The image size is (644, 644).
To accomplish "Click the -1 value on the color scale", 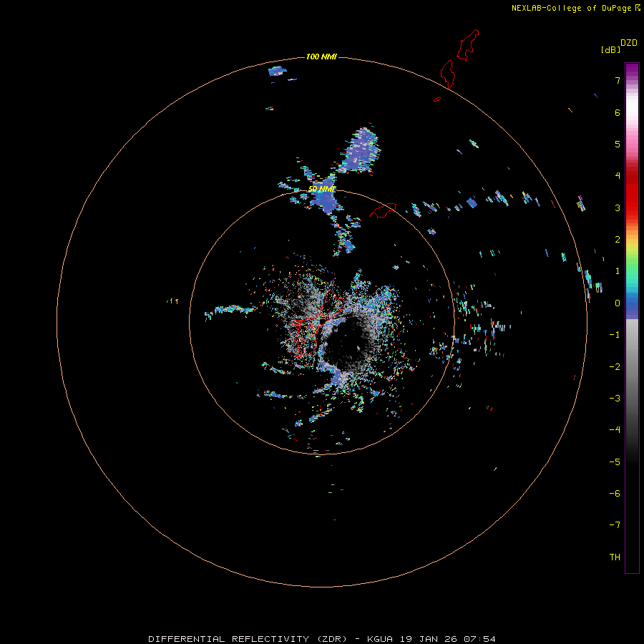I will tap(615, 335).
